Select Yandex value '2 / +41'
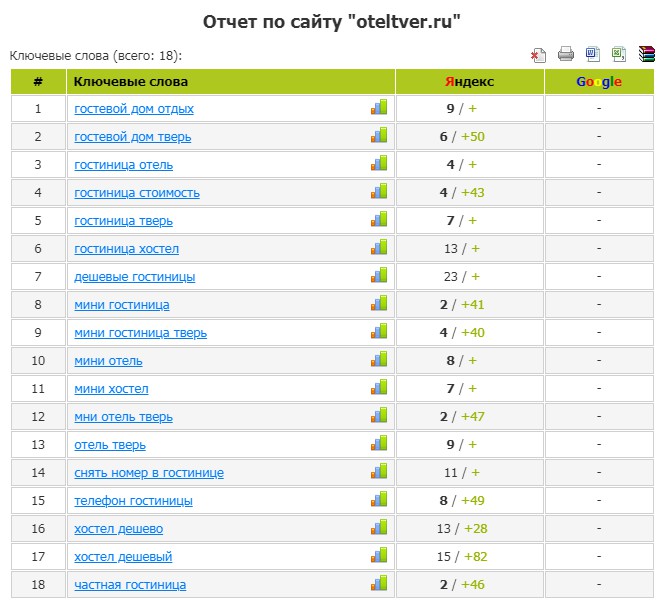 point(462,305)
